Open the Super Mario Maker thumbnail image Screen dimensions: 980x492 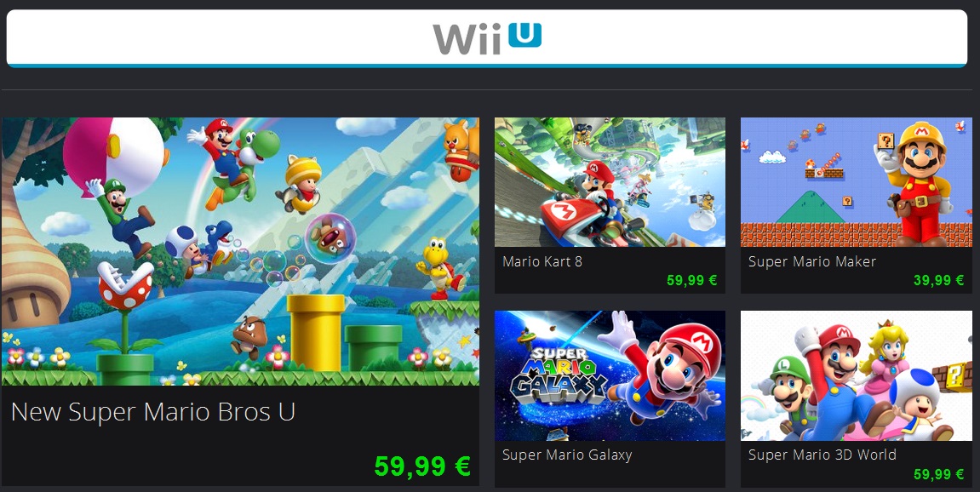click(x=857, y=182)
